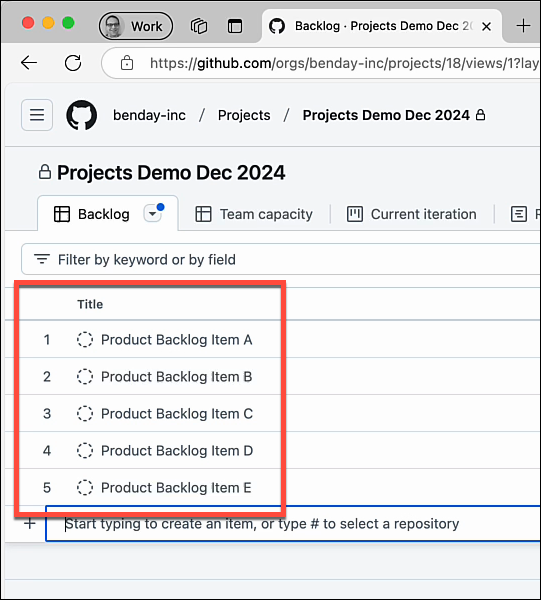Image resolution: width=541 pixels, height=600 pixels.
Task: Click the plus icon to add item
Action: coord(30,523)
